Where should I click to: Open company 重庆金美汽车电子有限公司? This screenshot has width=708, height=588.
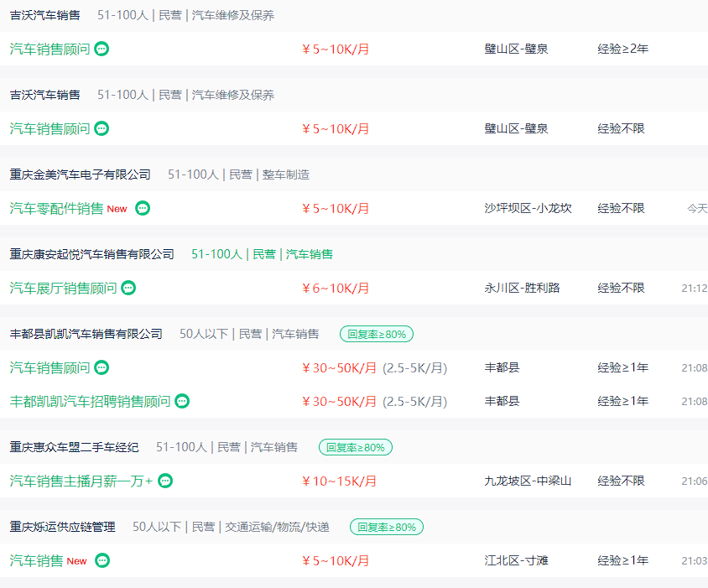(x=81, y=174)
